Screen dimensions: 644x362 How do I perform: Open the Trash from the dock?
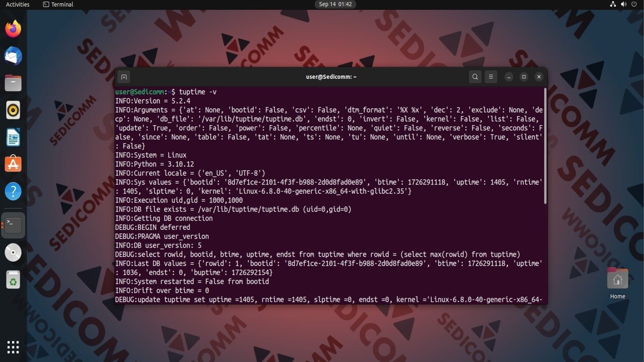(13, 280)
